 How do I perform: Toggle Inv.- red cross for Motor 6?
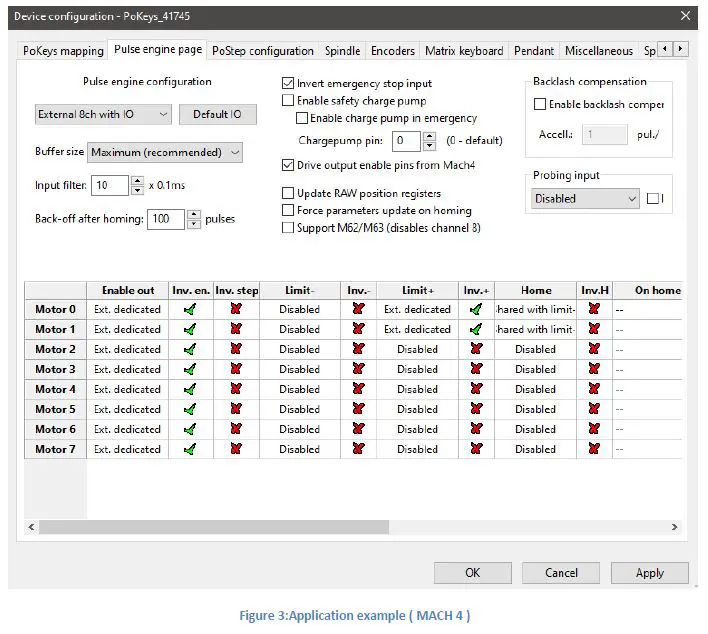tap(359, 429)
